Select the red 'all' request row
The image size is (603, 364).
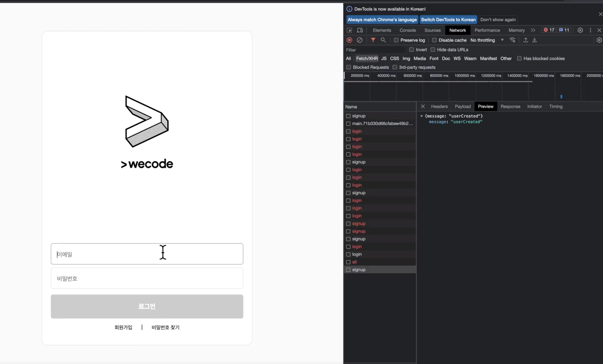380,262
